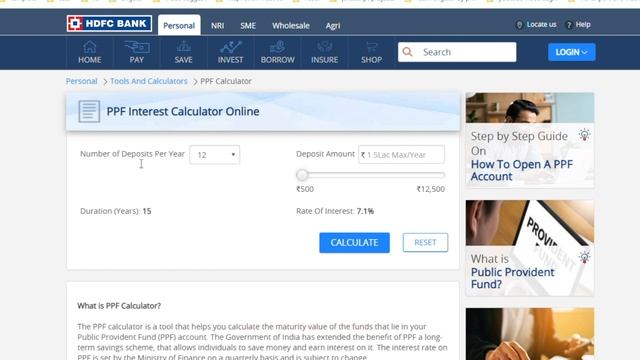The width and height of the screenshot is (640, 360).
Task: Open the INSURE navigation icon
Action: (324, 47)
